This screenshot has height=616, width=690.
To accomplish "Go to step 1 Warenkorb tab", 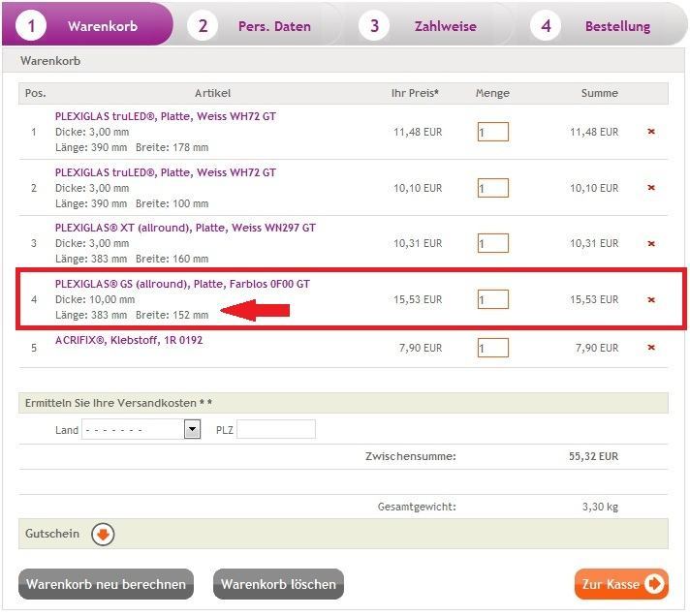I will pos(87,24).
